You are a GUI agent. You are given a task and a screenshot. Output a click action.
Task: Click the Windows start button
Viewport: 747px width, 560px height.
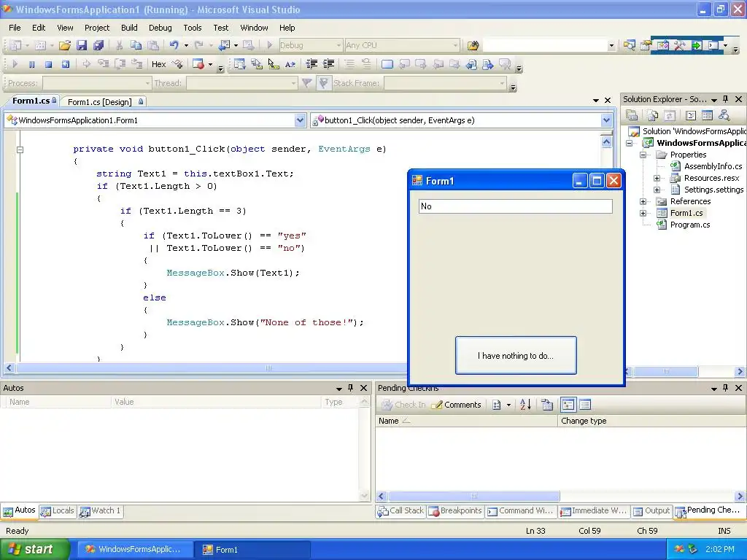coord(35,550)
